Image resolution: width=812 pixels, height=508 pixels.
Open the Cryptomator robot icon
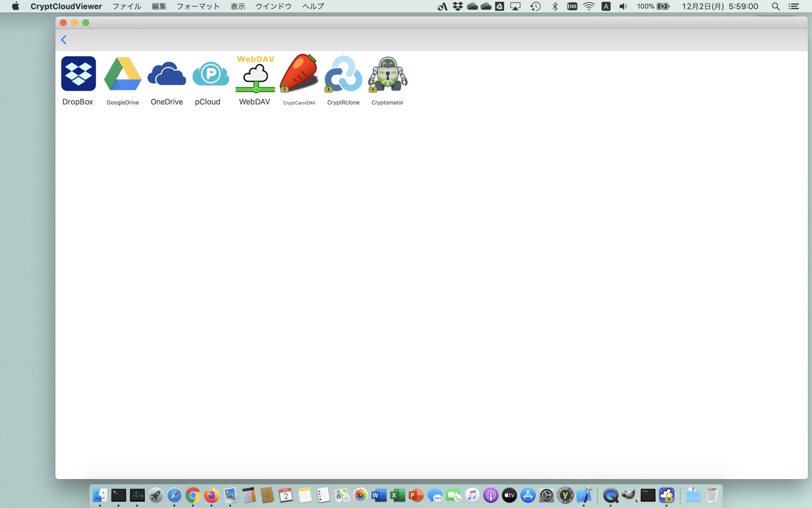(387, 74)
